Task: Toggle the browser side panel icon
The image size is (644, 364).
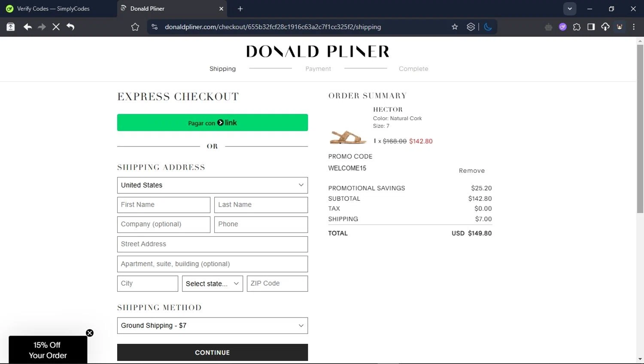Action: [591, 27]
